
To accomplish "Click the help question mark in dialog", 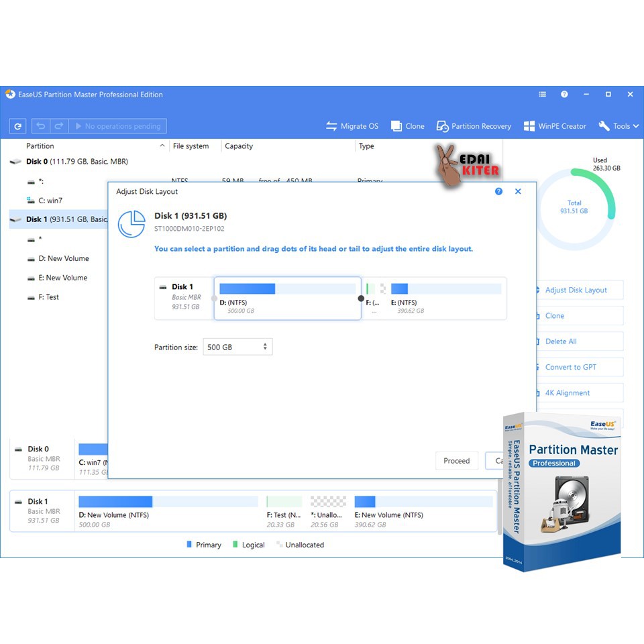I will (498, 191).
